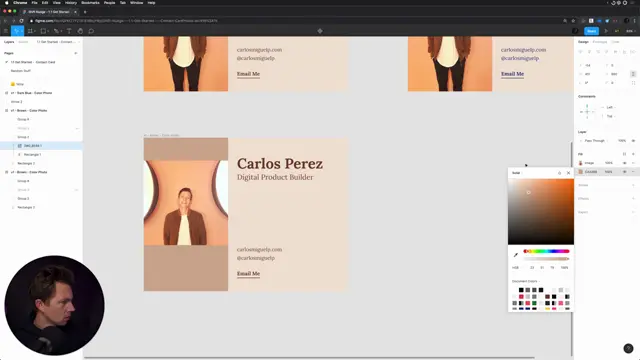This screenshot has width=640, height=360.
Task: Select the Frame tool in toolbar
Action: 30,31
